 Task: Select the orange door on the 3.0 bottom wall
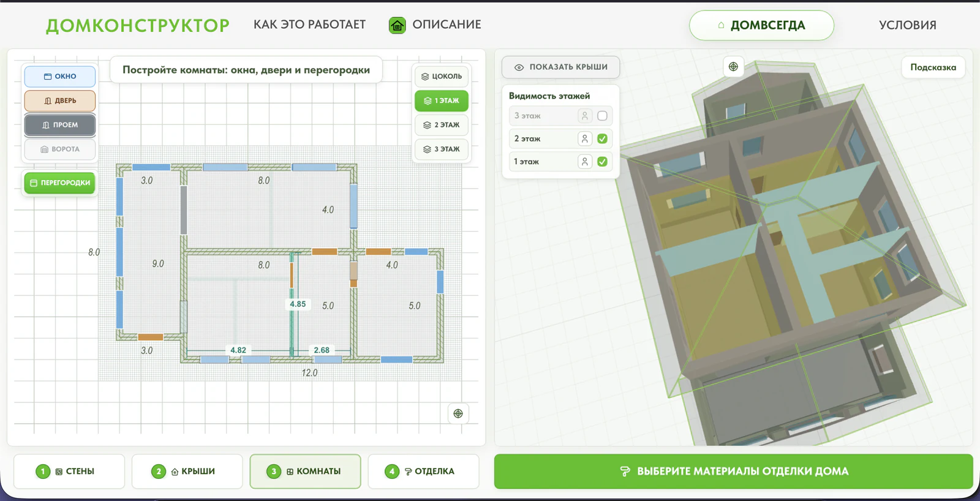151,337
